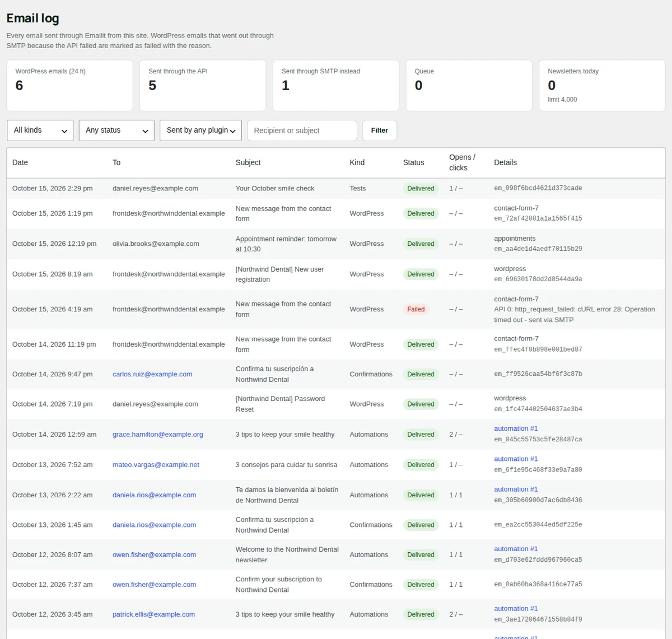Viewport: 672px width, 639px height.
Task: Click subject 3 consejos para cuidar tu sonrisa
Action: point(286,465)
